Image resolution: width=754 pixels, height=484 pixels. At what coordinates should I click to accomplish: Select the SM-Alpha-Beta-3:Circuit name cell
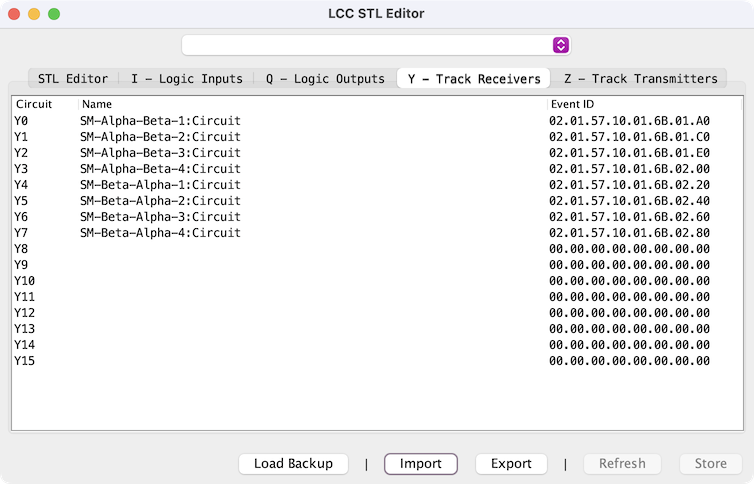point(160,153)
